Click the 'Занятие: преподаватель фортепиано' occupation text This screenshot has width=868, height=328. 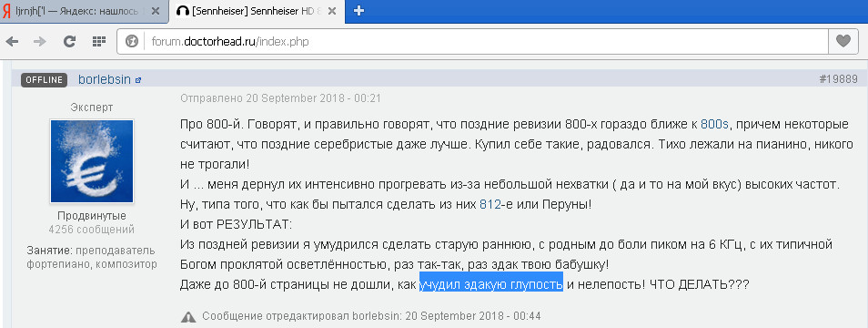point(91,257)
